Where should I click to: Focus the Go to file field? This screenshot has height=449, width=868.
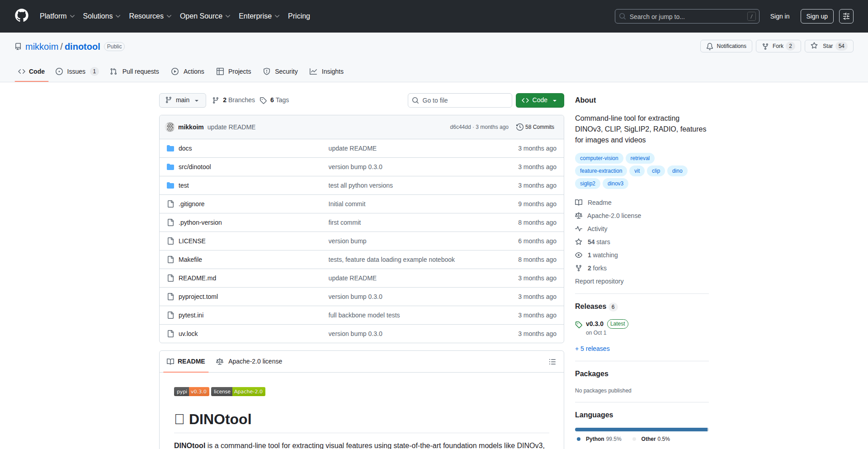pyautogui.click(x=460, y=100)
